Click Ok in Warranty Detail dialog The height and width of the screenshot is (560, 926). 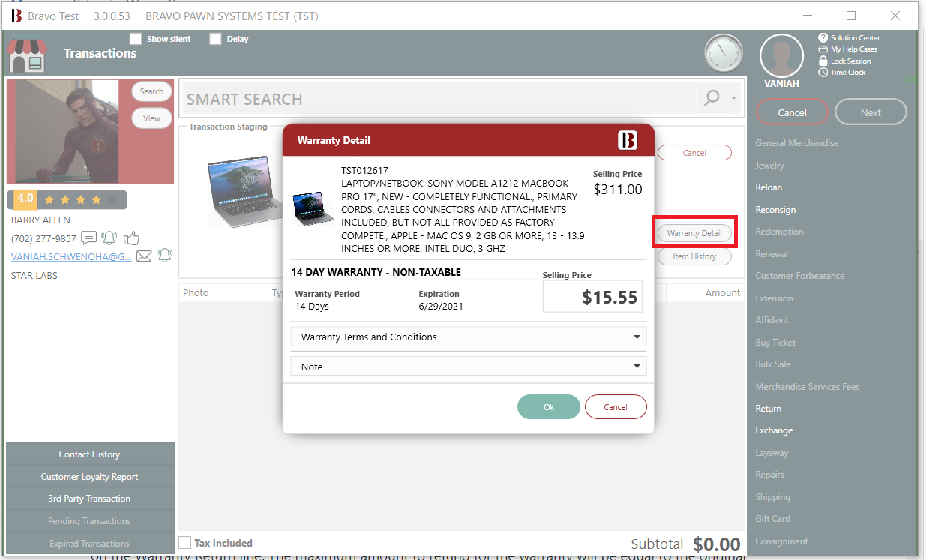point(549,406)
